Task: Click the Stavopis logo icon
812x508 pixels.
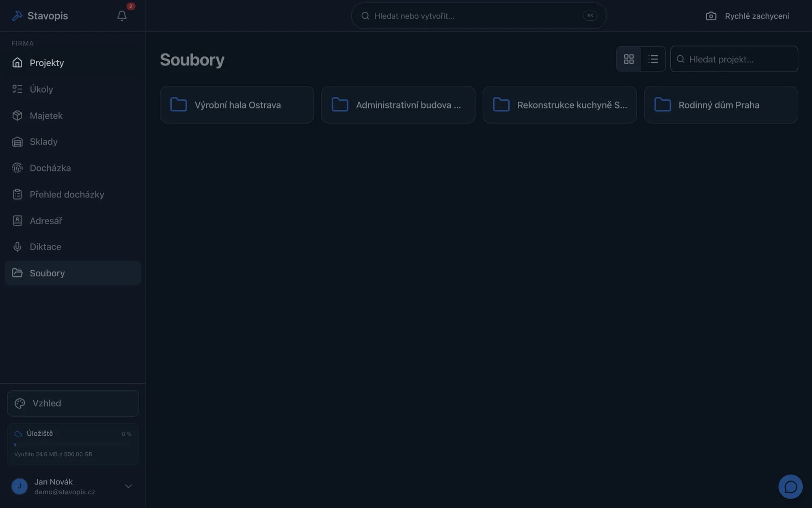Action: (x=17, y=16)
